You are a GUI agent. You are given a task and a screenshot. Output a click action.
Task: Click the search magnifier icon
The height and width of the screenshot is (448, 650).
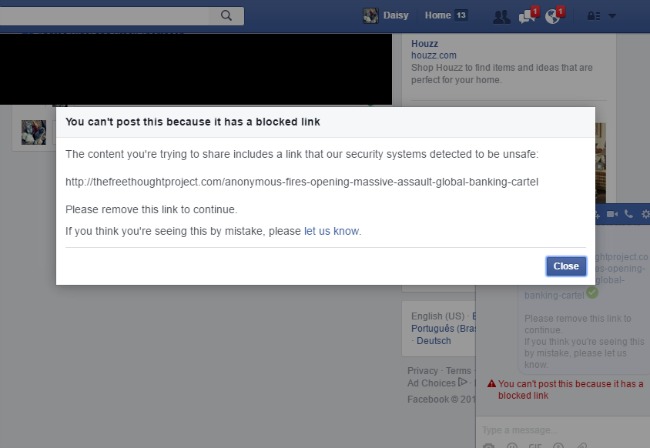click(x=226, y=16)
